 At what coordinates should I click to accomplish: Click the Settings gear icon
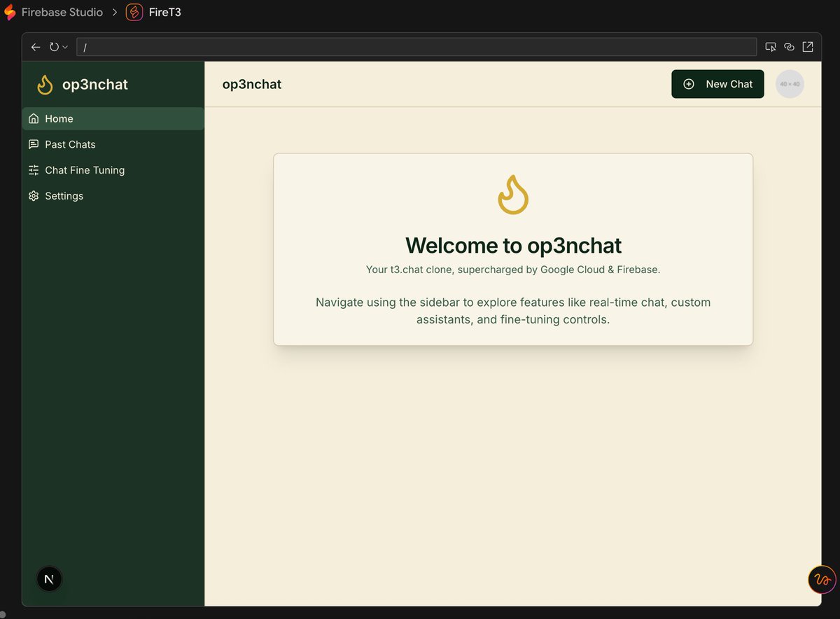[x=34, y=196]
